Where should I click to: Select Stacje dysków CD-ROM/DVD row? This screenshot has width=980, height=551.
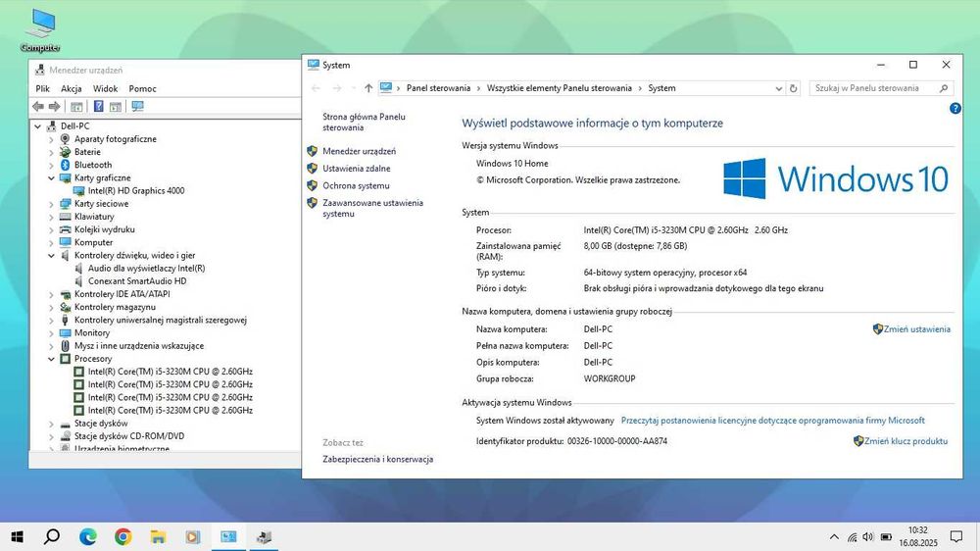coord(128,436)
